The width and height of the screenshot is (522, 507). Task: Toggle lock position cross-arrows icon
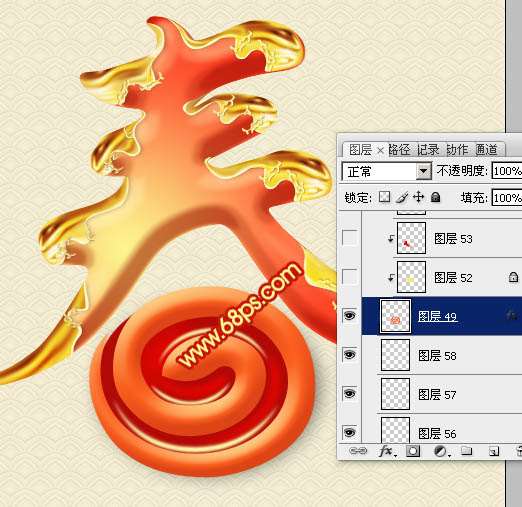[418, 197]
